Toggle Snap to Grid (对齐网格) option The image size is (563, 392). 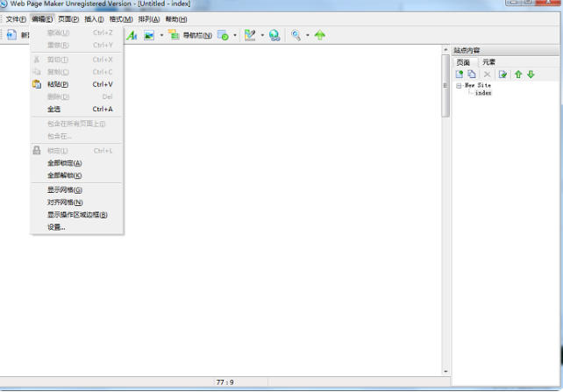tap(65, 202)
